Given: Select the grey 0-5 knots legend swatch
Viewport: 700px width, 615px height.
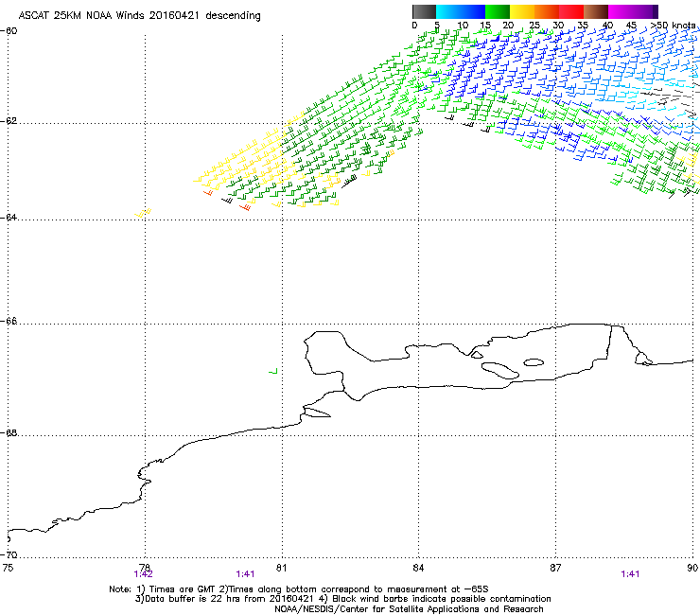Looking at the screenshot, I should click(424, 11).
